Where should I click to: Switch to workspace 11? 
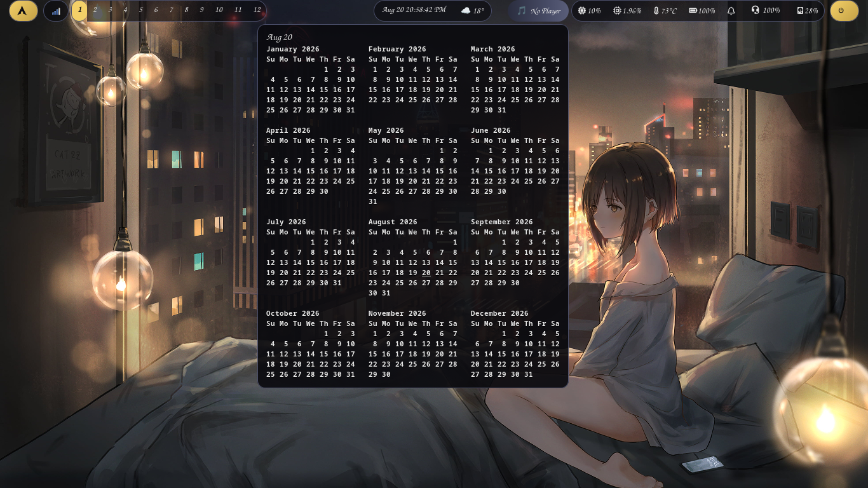[238, 10]
